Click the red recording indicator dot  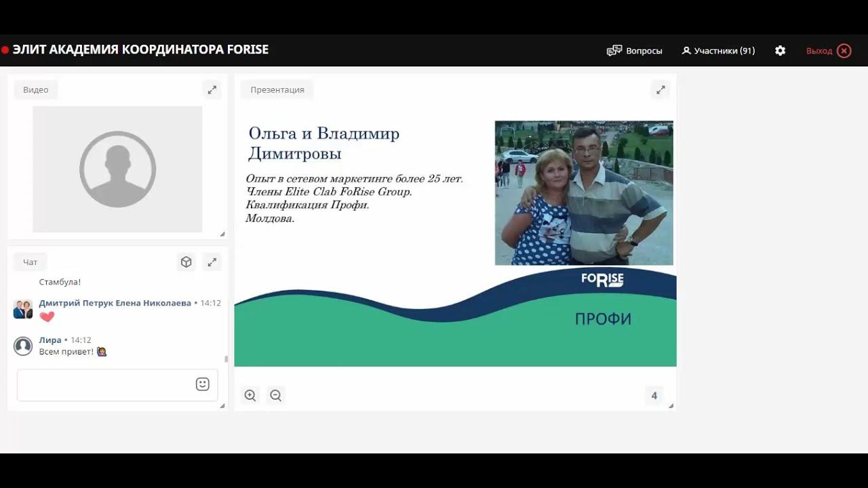click(x=5, y=50)
